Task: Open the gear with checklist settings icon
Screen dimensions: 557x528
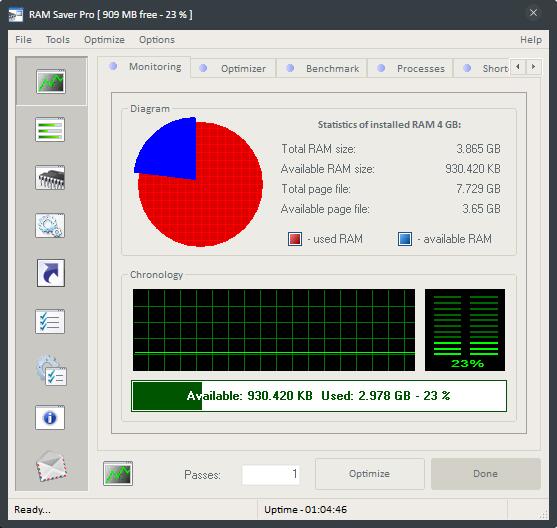Action: pyautogui.click(x=52, y=370)
